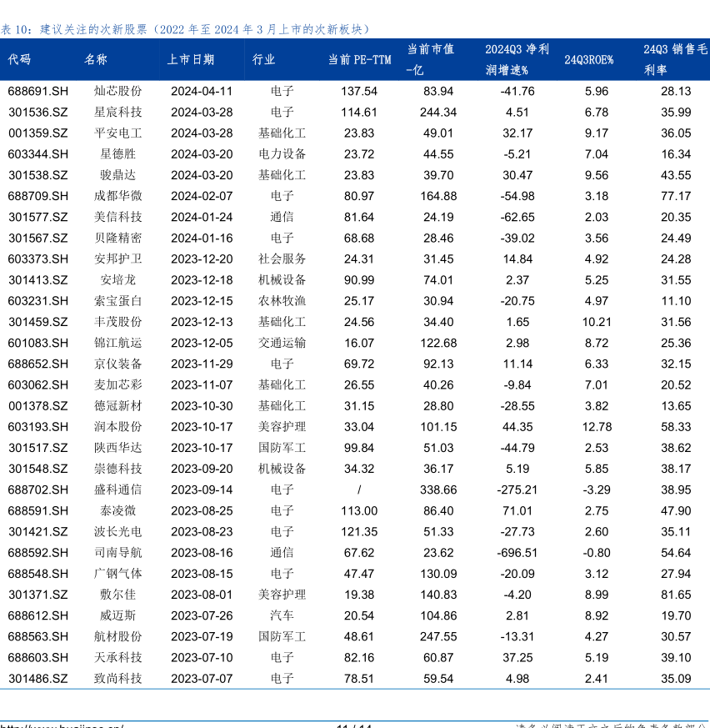Click stock name 润本股份

[117, 427]
